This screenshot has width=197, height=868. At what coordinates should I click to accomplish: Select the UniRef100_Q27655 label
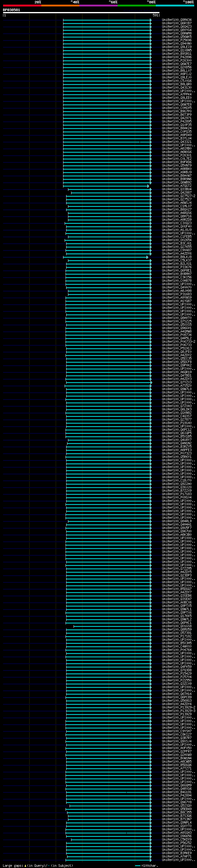coord(177,247)
